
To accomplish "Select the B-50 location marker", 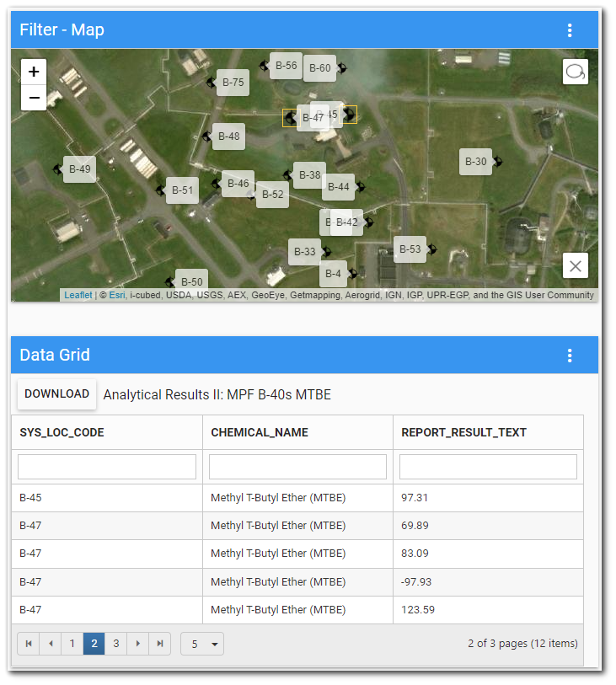I will (x=170, y=281).
